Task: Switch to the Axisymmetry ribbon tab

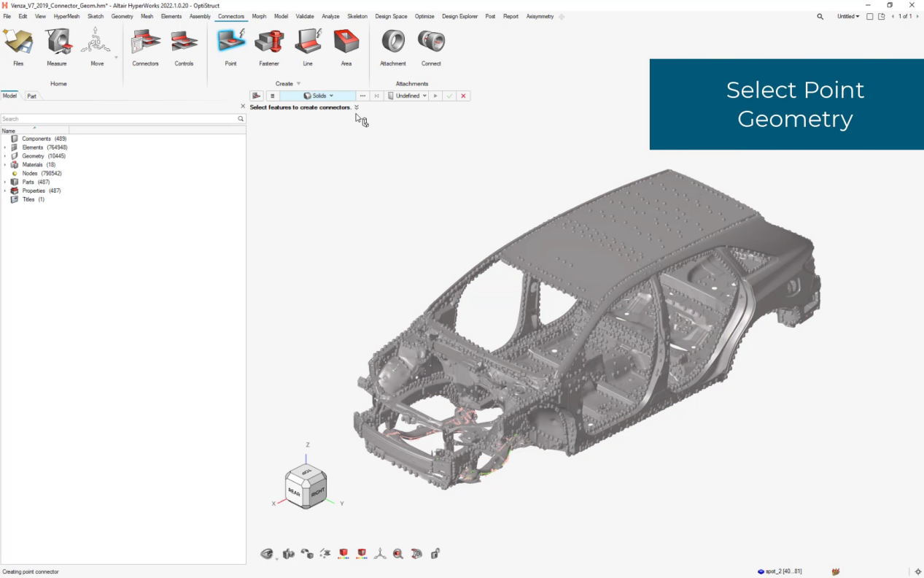Action: click(540, 16)
